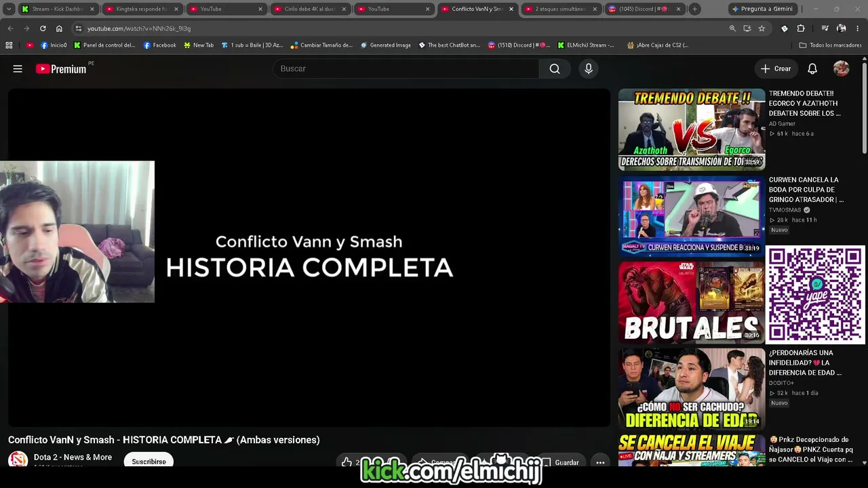Viewport: 868px width, 488px height.
Task: Open the browser zoom magnifier icon
Action: (732, 28)
